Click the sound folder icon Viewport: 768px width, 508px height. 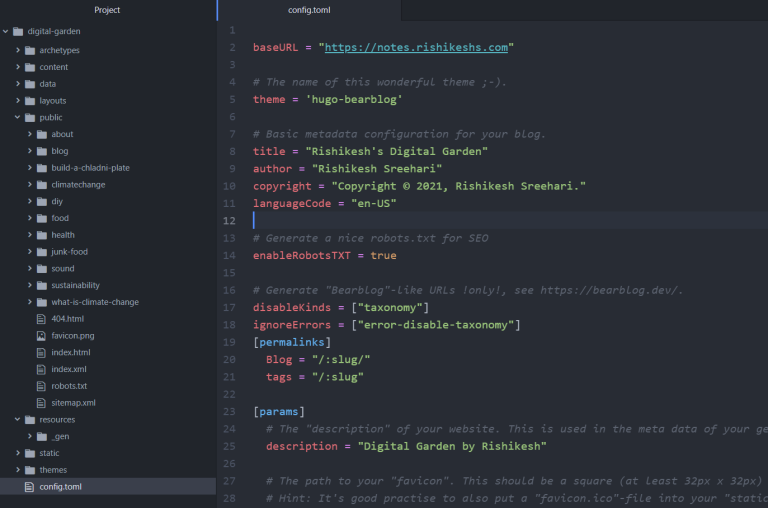(42, 268)
